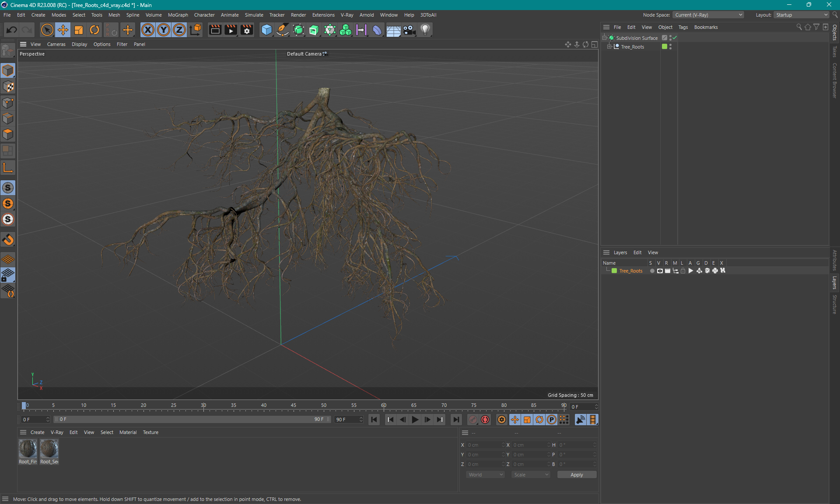Expand the Tree_Roots object hierarchy
Image resolution: width=840 pixels, height=504 pixels.
point(609,47)
